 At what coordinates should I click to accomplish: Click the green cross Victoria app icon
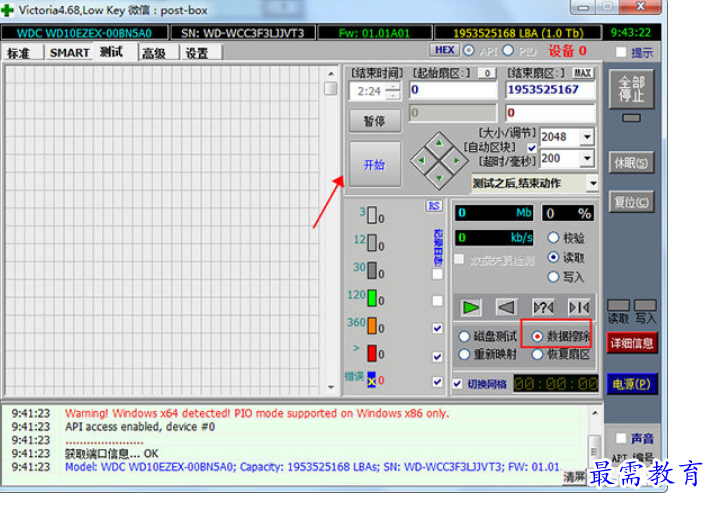click(x=7, y=10)
